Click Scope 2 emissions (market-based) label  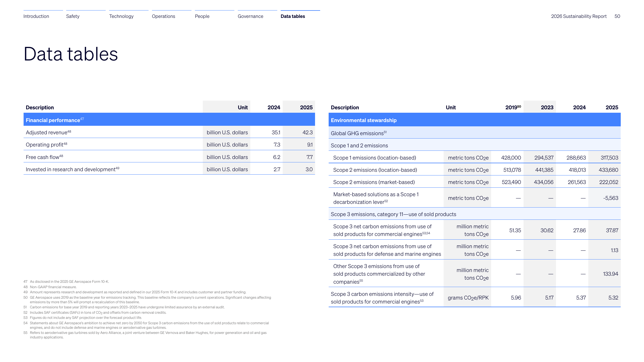[x=374, y=182]
